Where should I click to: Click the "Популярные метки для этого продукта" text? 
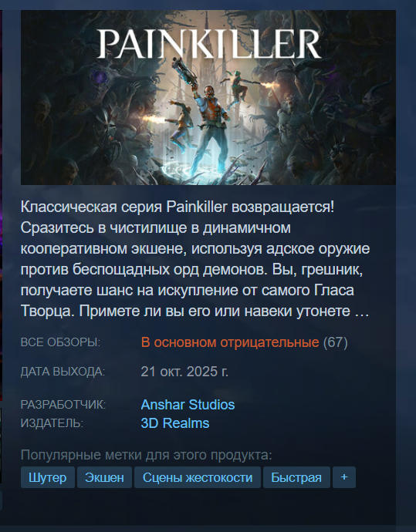click(147, 455)
